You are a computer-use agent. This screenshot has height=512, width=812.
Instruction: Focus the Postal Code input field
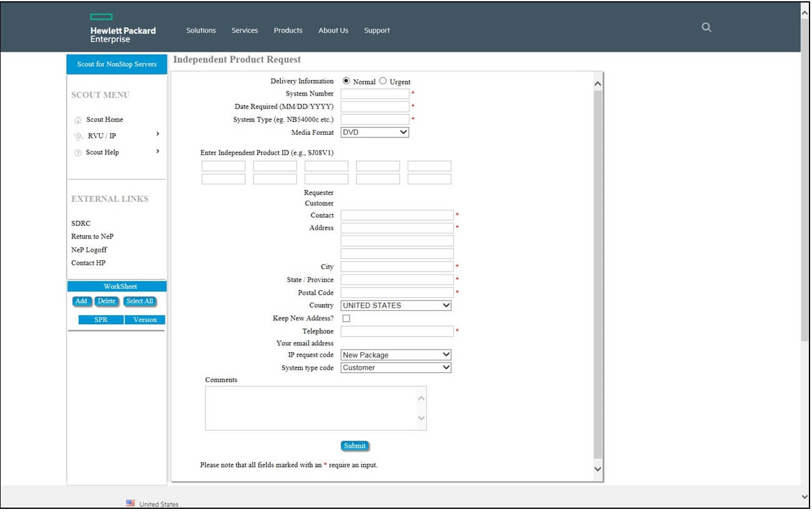397,292
